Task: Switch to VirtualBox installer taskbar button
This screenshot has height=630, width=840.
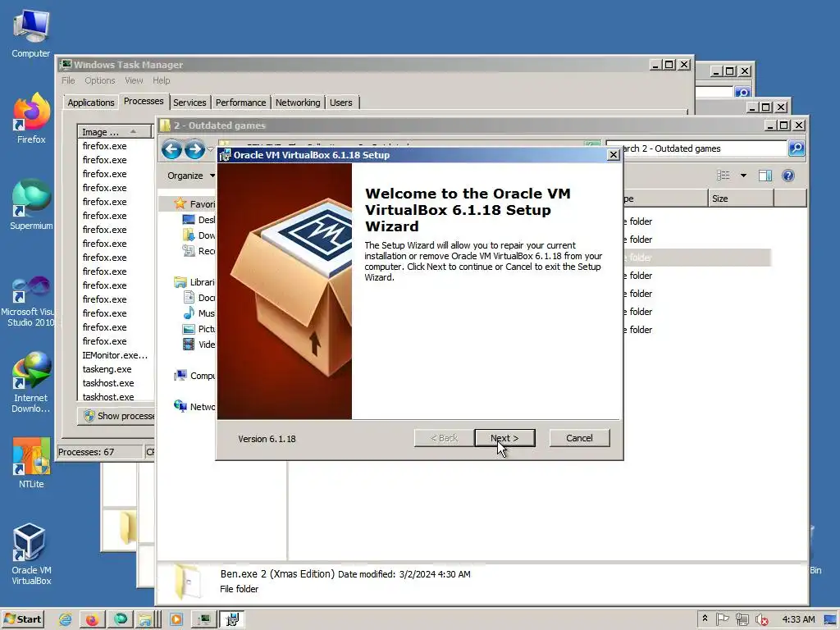Action: [231, 619]
